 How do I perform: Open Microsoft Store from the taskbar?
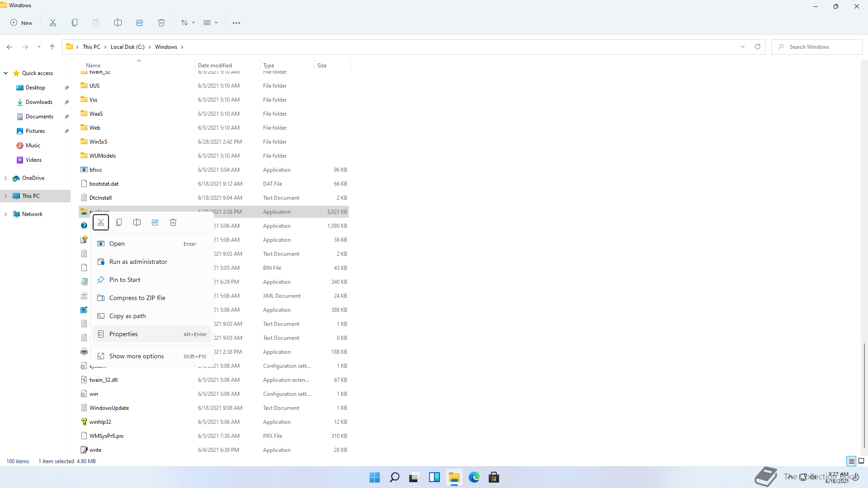(494, 477)
